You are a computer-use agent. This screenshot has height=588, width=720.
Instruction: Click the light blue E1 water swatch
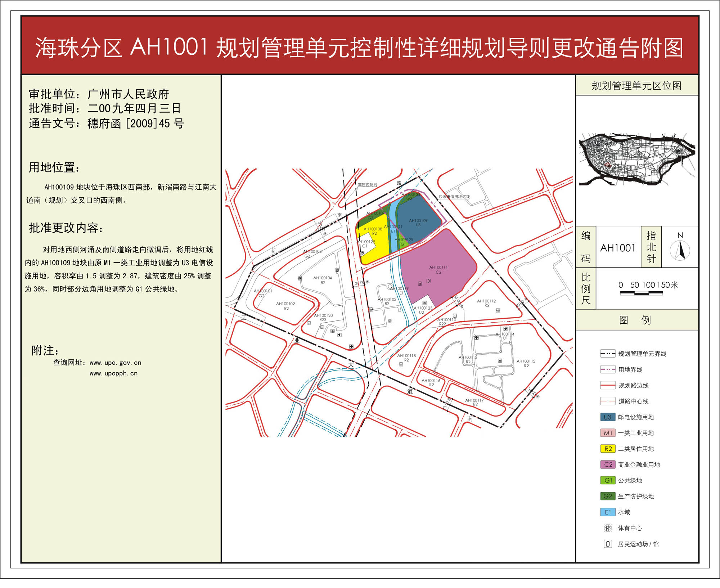click(608, 512)
